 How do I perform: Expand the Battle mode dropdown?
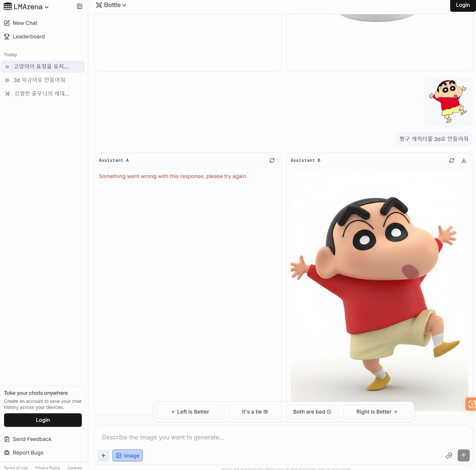(x=111, y=5)
